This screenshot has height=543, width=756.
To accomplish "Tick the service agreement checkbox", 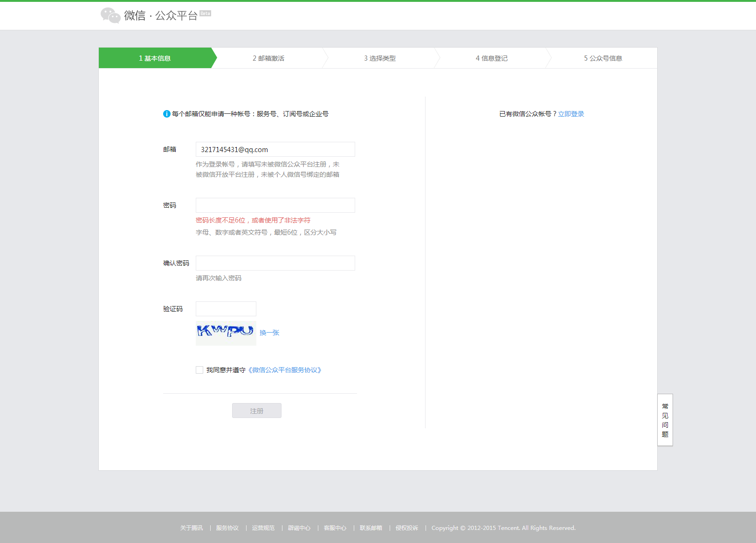I will tap(199, 370).
